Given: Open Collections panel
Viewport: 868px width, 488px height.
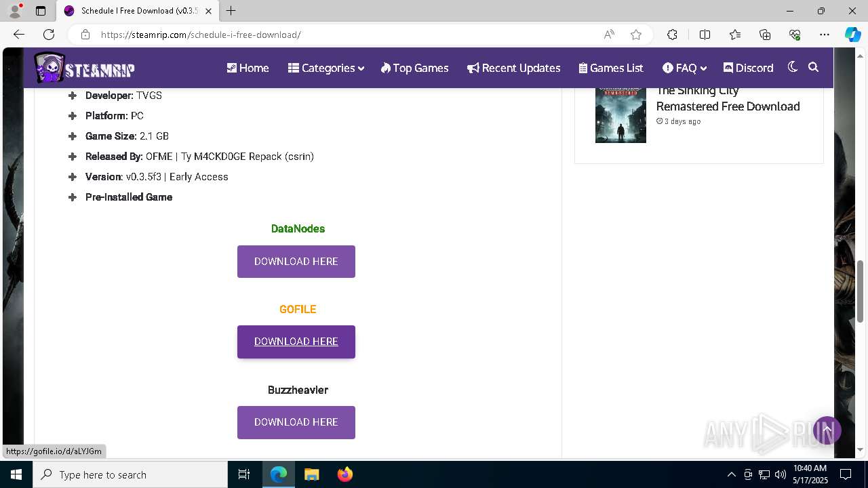Looking at the screenshot, I should coord(765,35).
